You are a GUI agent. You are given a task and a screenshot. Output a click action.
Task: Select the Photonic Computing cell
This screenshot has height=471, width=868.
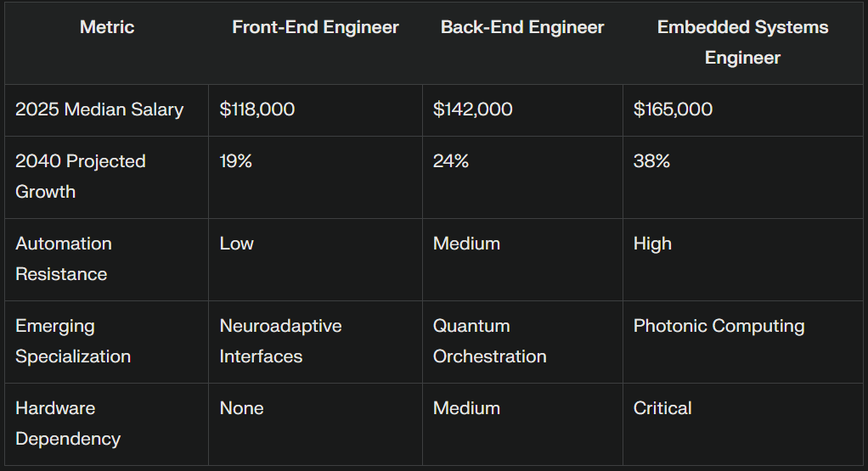(719, 326)
